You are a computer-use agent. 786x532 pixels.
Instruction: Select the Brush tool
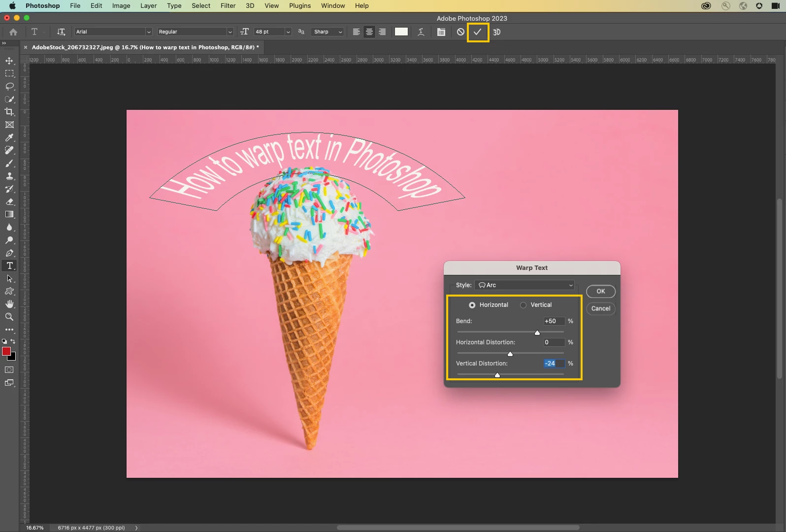(x=9, y=163)
